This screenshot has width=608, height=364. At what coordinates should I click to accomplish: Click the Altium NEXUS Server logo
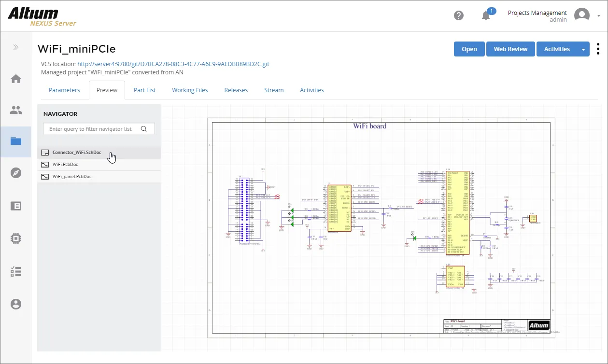[x=42, y=16]
